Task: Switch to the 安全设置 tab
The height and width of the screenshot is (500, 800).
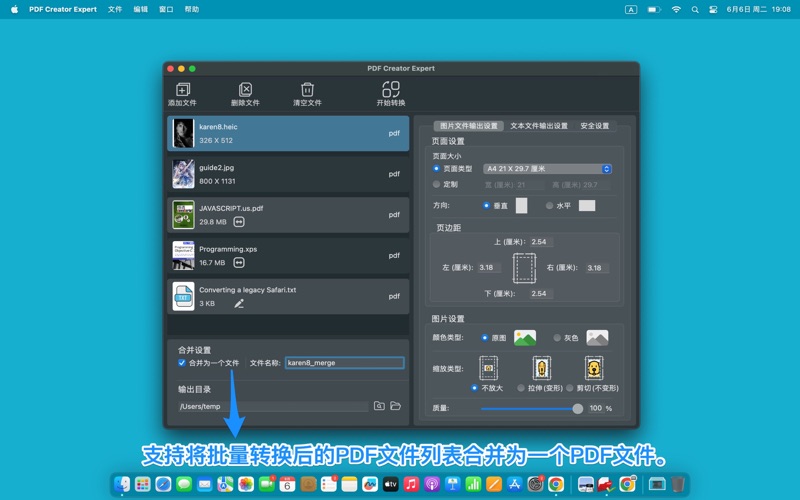Action: pos(594,126)
